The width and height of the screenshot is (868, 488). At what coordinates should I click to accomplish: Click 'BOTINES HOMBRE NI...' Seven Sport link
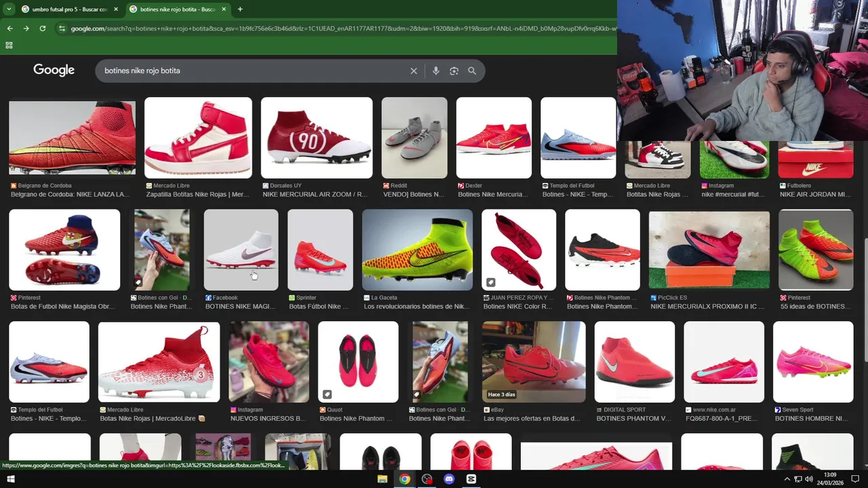point(812,419)
